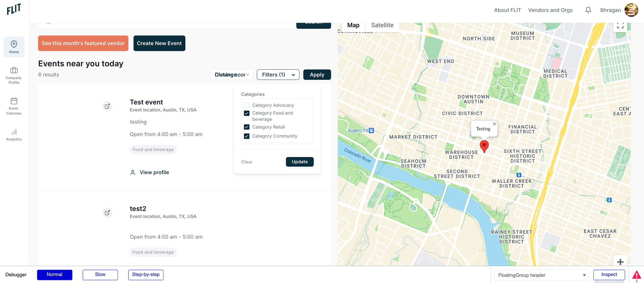Uncheck Category Retail
Viewport: 644px width, 283px height.
coord(247,127)
